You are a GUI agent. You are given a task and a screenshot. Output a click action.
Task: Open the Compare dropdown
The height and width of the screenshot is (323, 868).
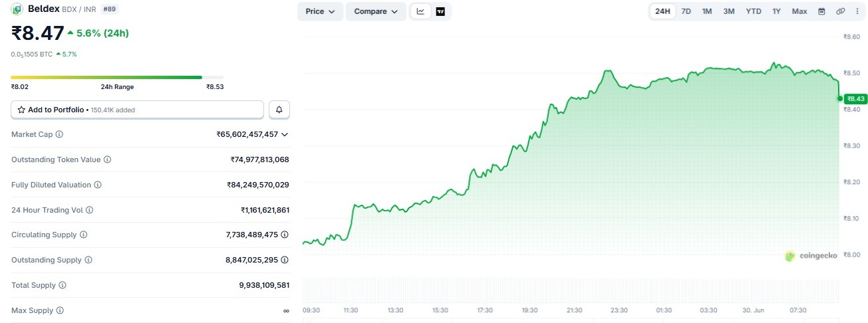[376, 11]
